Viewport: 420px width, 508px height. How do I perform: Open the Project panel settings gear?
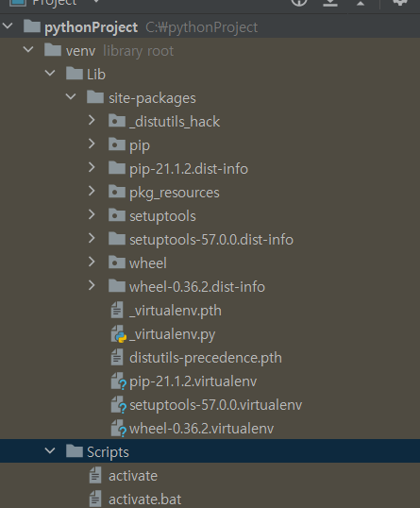click(400, 2)
